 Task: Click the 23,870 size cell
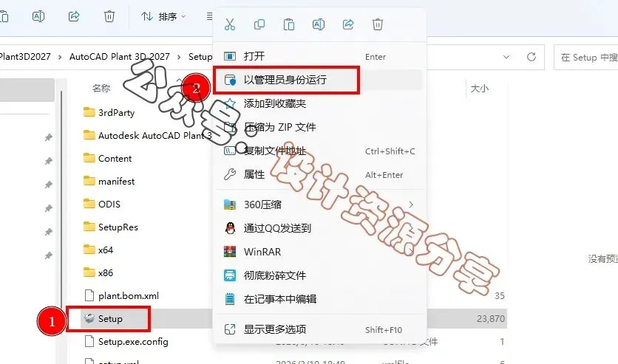(491, 319)
